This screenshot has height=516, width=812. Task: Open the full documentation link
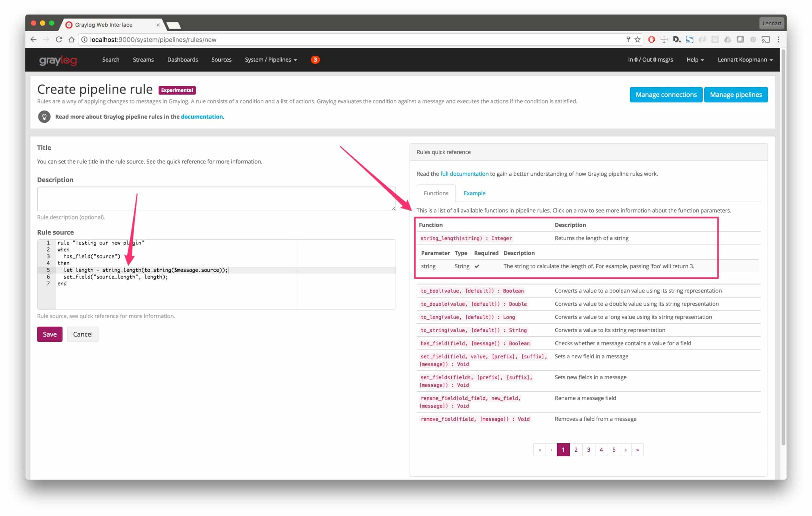pos(464,174)
